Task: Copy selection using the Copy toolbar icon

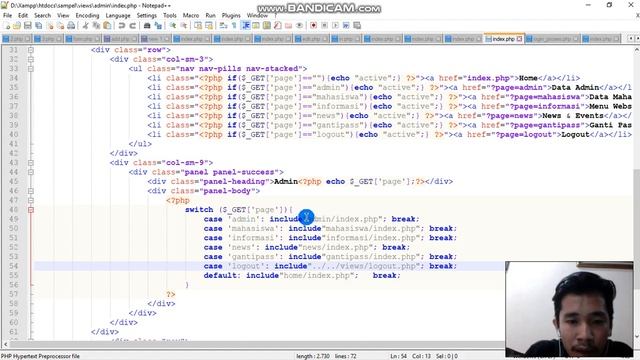Action: pyautogui.click(x=96, y=25)
